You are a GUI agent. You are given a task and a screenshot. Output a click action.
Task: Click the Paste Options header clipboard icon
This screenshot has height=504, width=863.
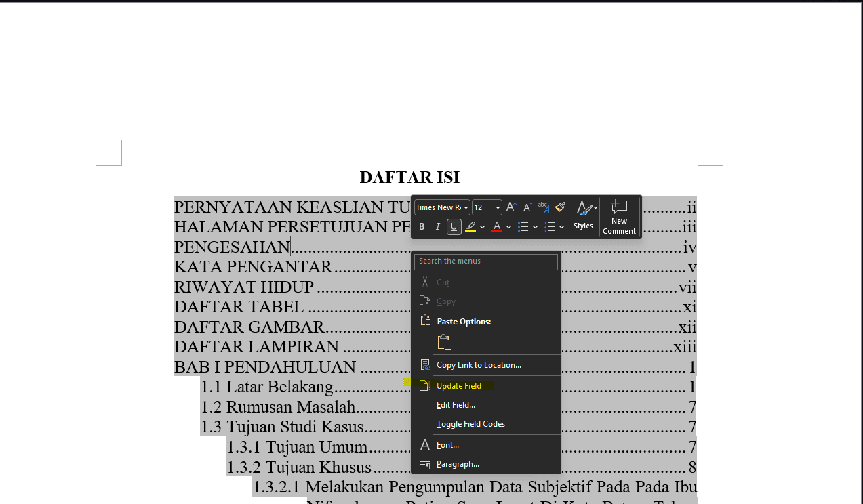(x=425, y=320)
